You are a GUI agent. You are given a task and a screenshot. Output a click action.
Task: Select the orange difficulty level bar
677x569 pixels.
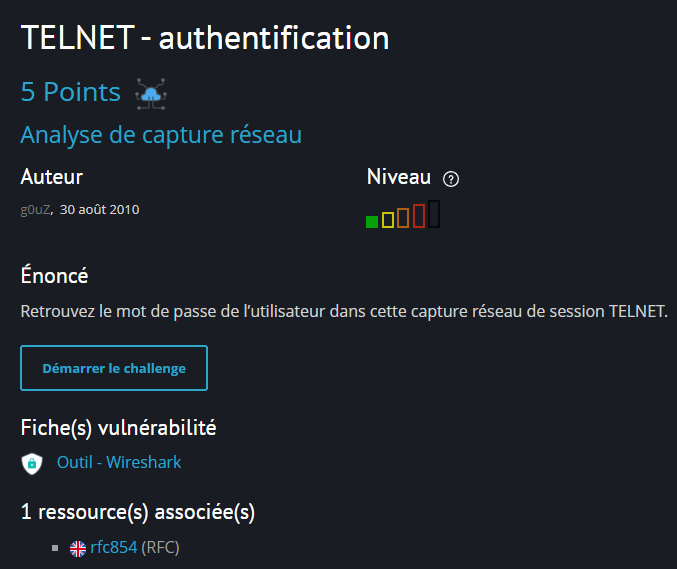coord(403,217)
